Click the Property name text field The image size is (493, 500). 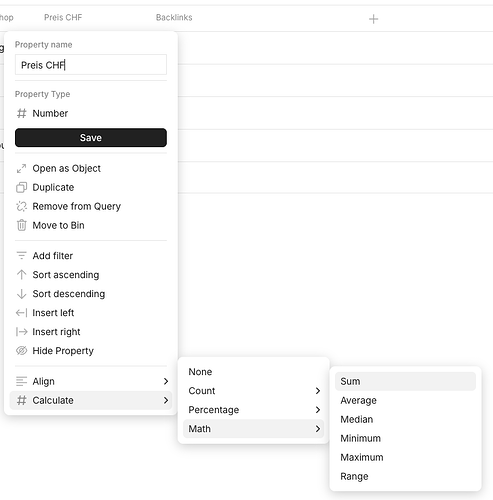coord(91,65)
